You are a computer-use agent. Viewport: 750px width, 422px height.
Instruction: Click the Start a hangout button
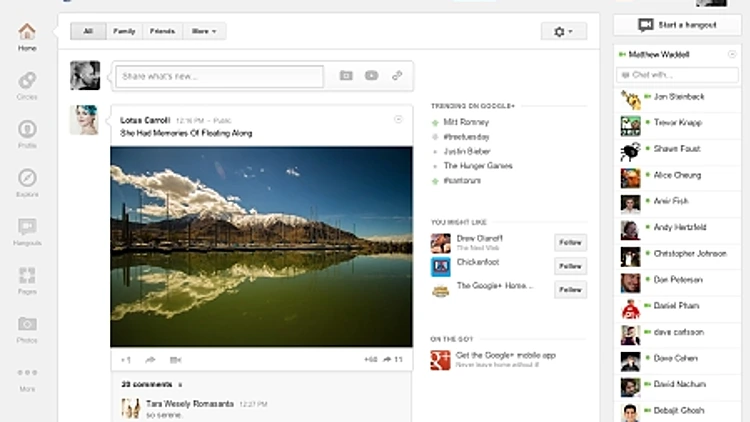coord(677,25)
